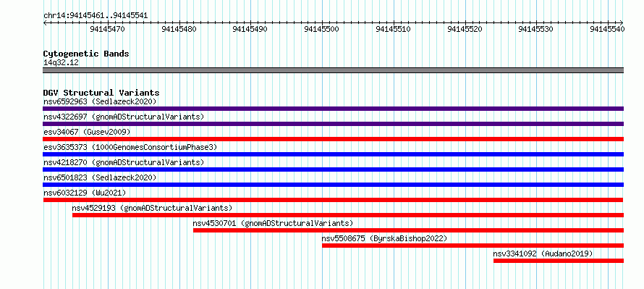Click ruler position 94145470

click(x=107, y=29)
